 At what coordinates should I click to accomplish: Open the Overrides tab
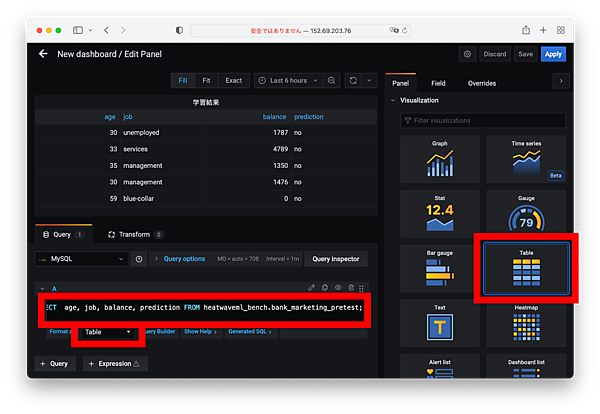tap(482, 83)
